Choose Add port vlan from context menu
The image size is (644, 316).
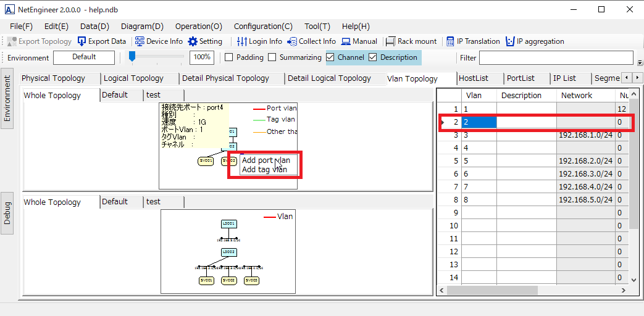(266, 160)
